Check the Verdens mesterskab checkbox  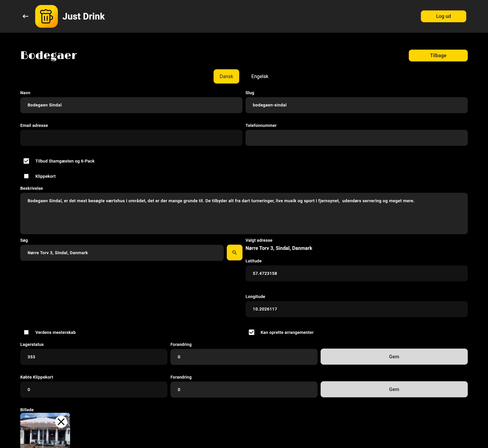pos(26,332)
